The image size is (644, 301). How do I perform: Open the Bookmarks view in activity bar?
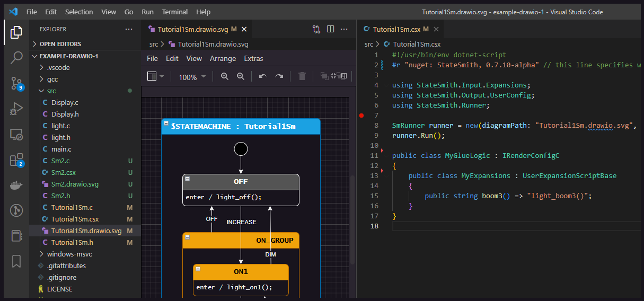tap(16, 261)
